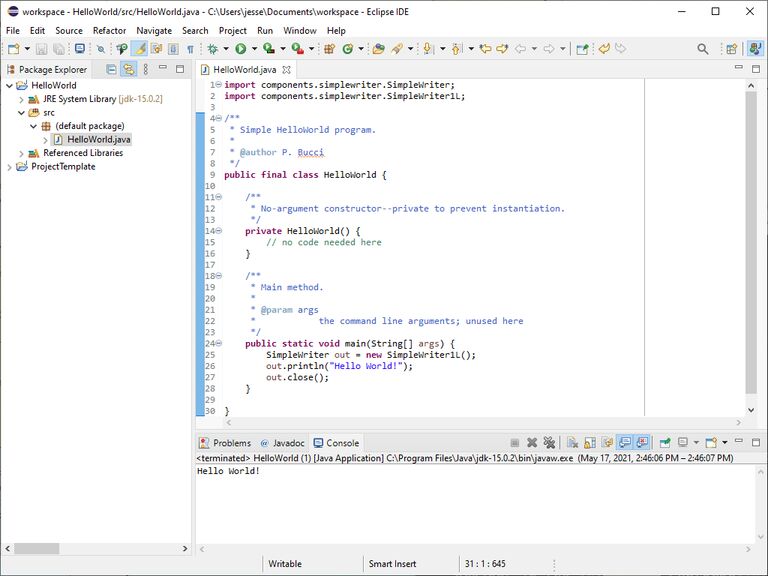Click the Debug bug icon
Screen dimensions: 768x576
click(212, 48)
